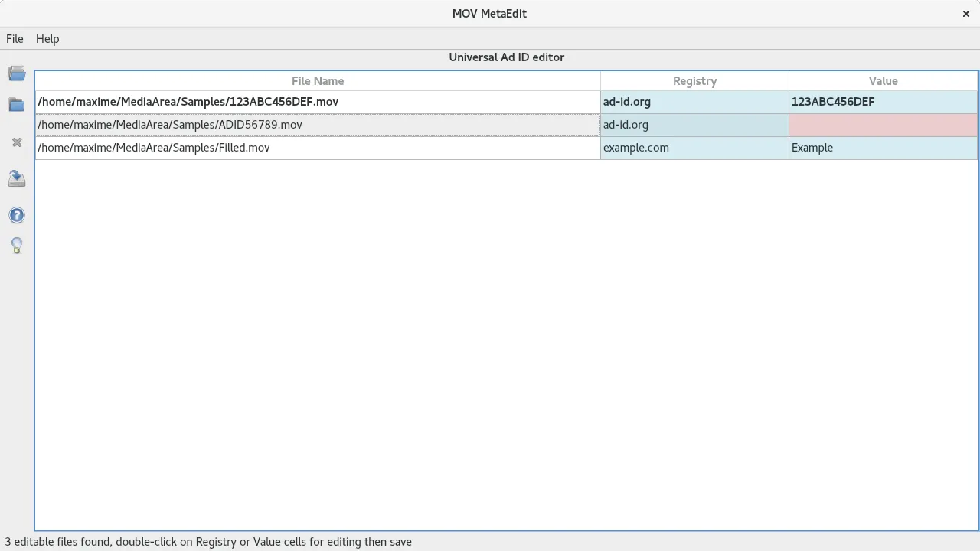Open the File menu
The image size is (980, 551).
[x=15, y=39]
